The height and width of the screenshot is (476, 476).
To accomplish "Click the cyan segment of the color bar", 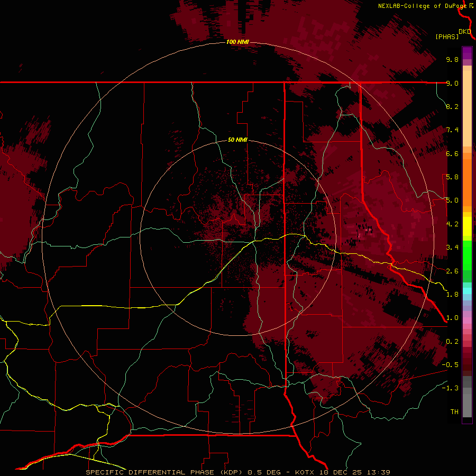I will pos(467,291).
